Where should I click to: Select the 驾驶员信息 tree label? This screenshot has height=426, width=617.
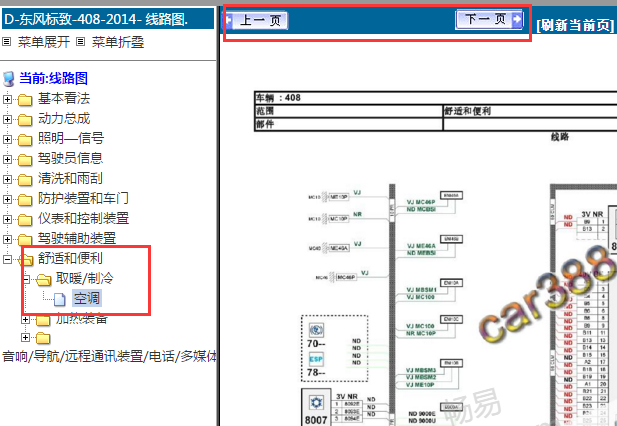coord(70,159)
